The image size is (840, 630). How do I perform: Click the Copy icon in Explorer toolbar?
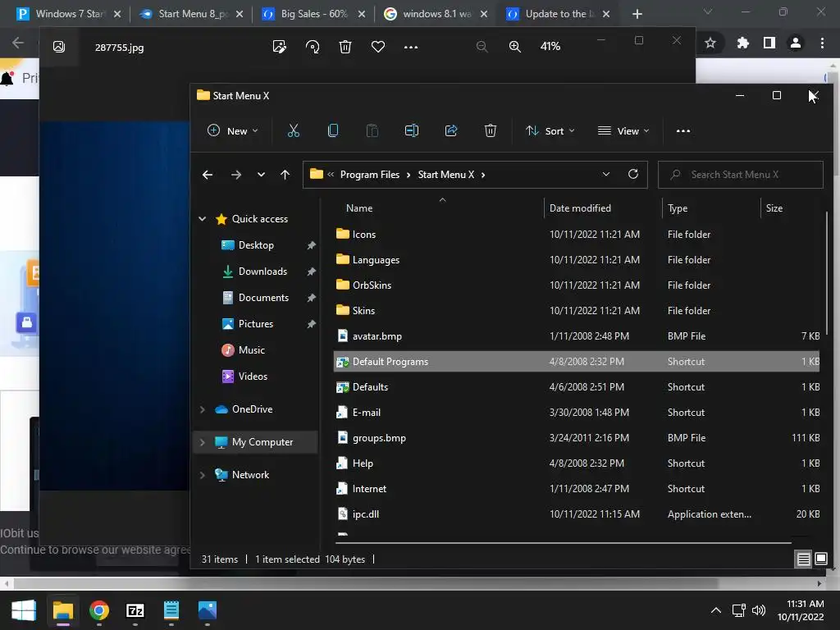point(333,130)
